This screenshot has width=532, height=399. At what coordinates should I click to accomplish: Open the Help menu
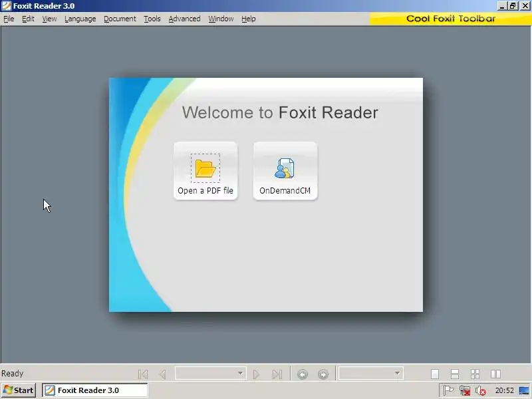tap(248, 19)
